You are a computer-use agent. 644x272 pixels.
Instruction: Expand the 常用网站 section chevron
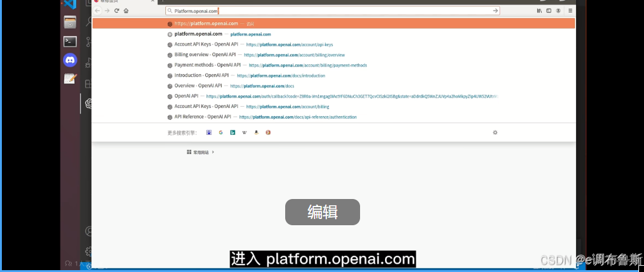(x=213, y=152)
